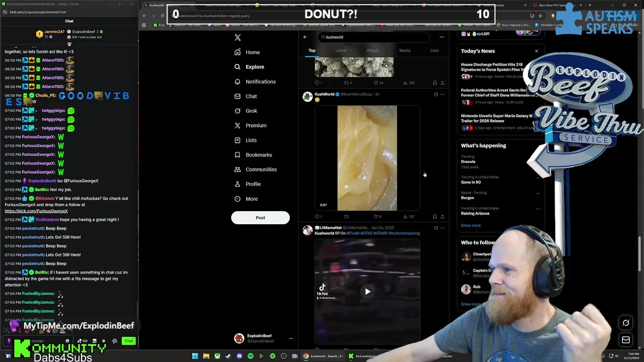This screenshot has height=362, width=644.
Task: Play the KushWorld post video
Action: coord(367,158)
